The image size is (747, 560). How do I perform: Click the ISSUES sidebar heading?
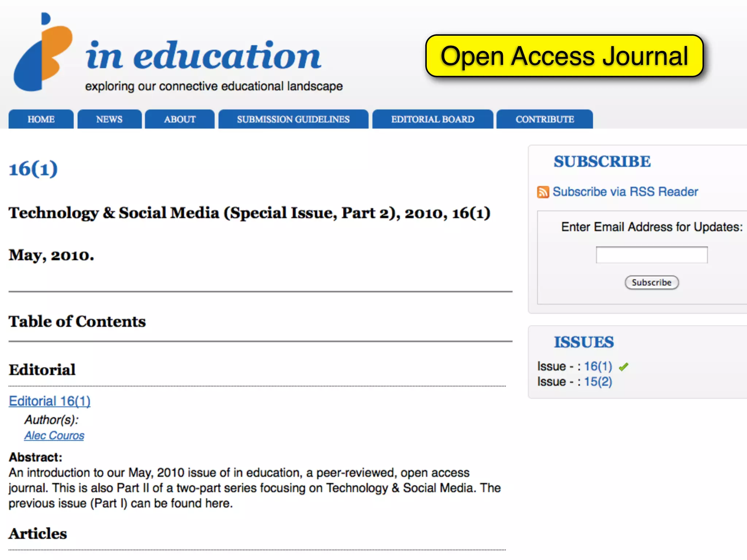[x=584, y=342]
